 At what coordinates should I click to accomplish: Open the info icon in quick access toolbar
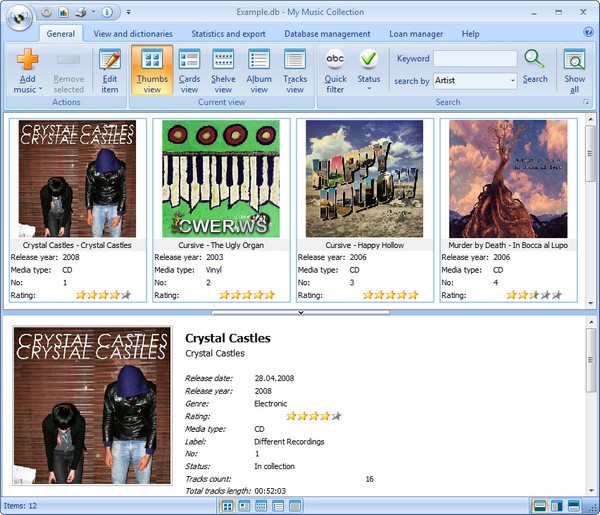pyautogui.click(x=108, y=12)
